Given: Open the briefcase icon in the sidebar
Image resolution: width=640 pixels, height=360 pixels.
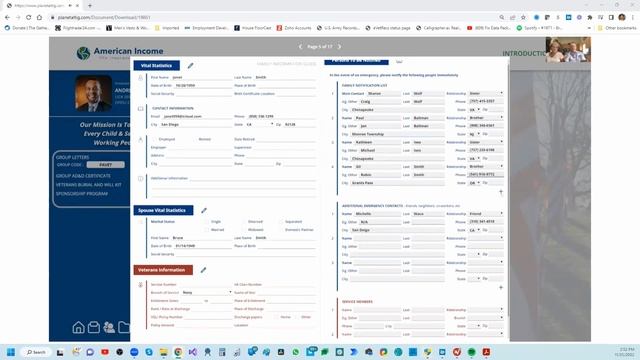Looking at the screenshot, I should coord(94,327).
